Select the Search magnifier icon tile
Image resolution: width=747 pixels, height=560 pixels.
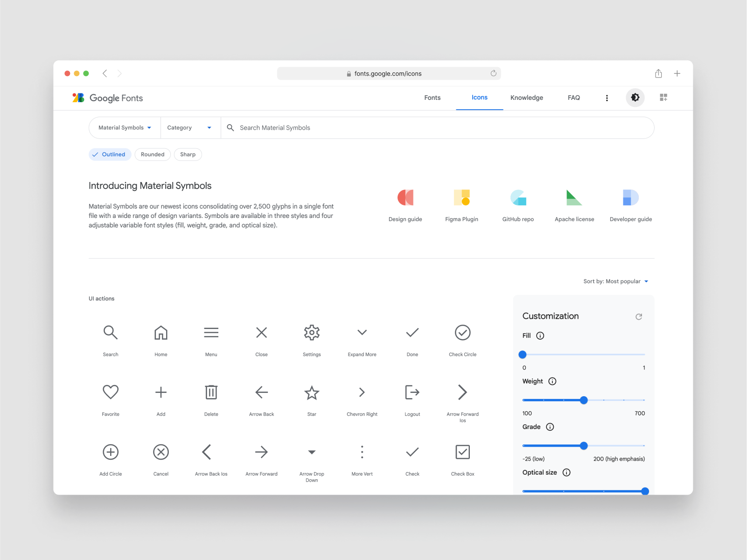(x=111, y=332)
